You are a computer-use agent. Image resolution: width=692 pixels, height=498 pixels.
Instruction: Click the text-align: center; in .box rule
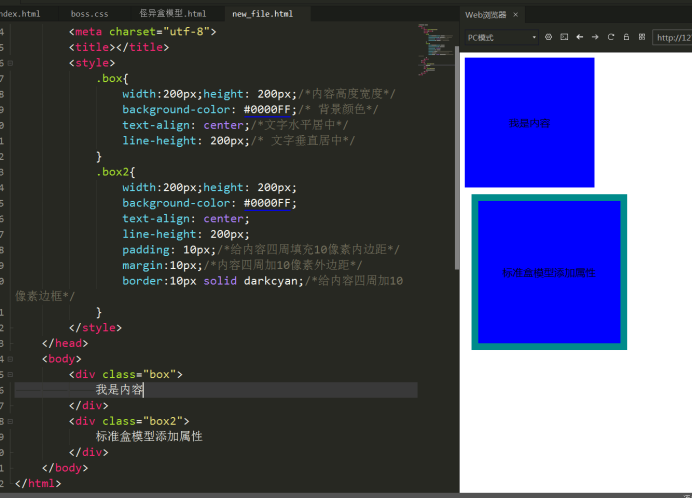click(186, 125)
